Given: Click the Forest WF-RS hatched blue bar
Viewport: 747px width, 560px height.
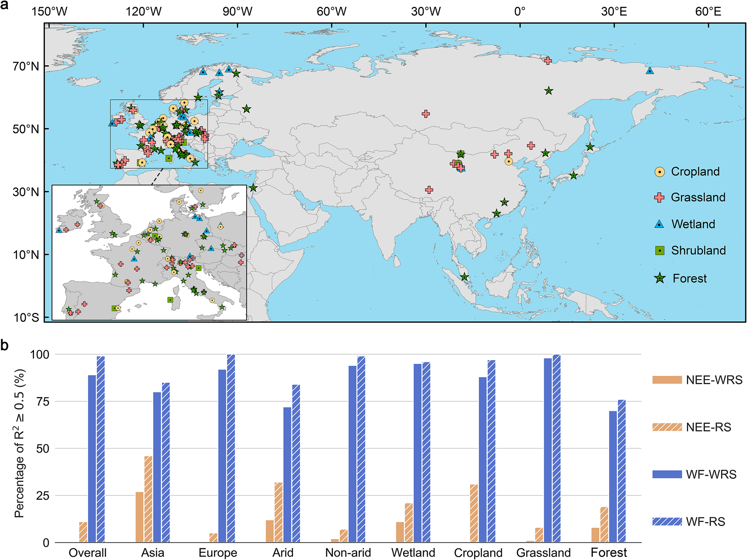Looking at the screenshot, I should pyautogui.click(x=622, y=471).
